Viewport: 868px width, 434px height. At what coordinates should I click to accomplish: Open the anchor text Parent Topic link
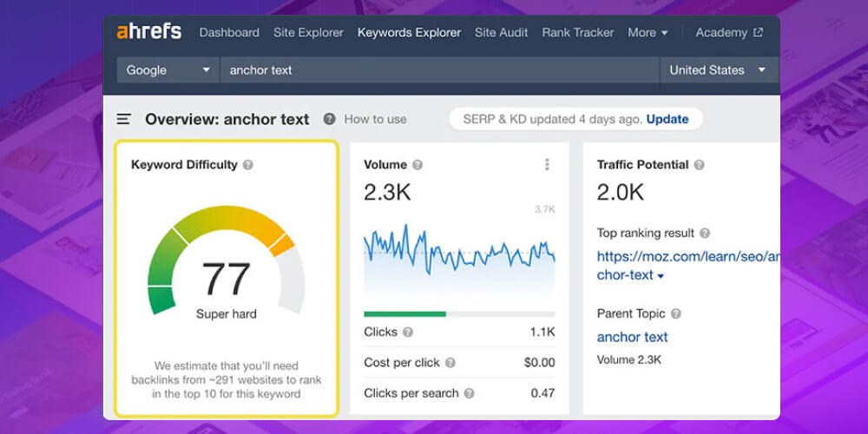[632, 337]
